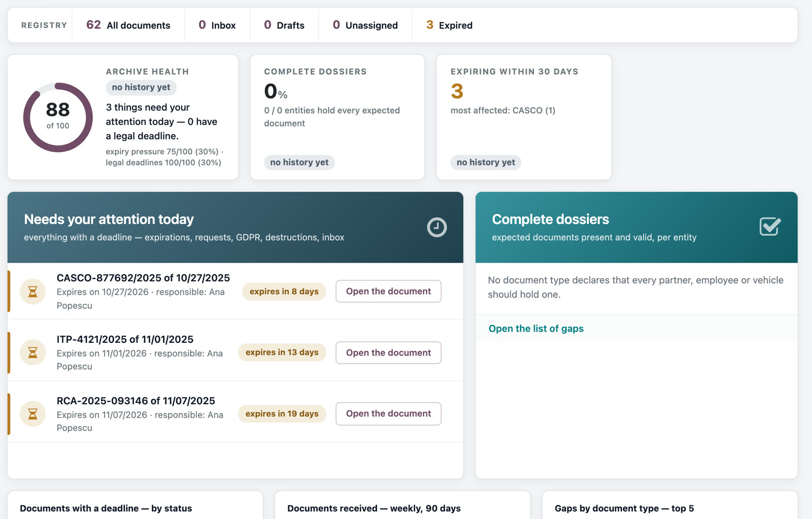This screenshot has width=812, height=519.
Task: Click the RCA-2025-093146 of 11/07/2025 title
Action: click(136, 401)
